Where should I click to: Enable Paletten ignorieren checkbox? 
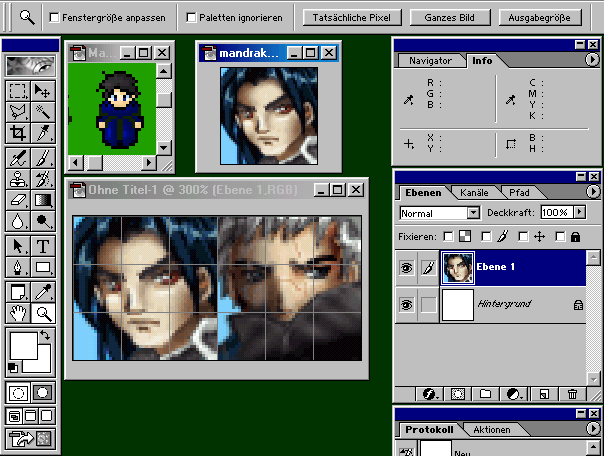coord(191,17)
